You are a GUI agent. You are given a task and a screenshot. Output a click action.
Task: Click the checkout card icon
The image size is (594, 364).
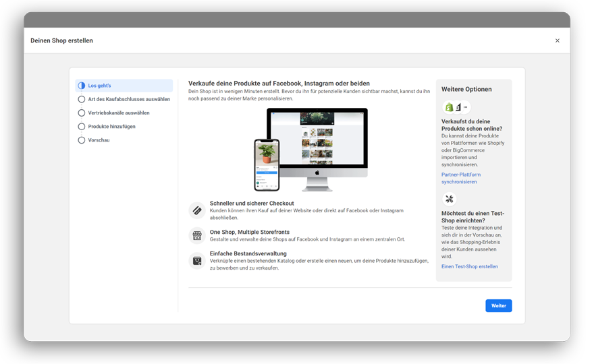(197, 210)
